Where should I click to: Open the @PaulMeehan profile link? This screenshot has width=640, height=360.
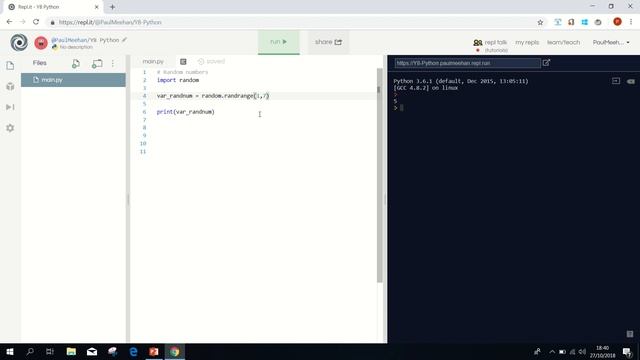pyautogui.click(x=69, y=40)
